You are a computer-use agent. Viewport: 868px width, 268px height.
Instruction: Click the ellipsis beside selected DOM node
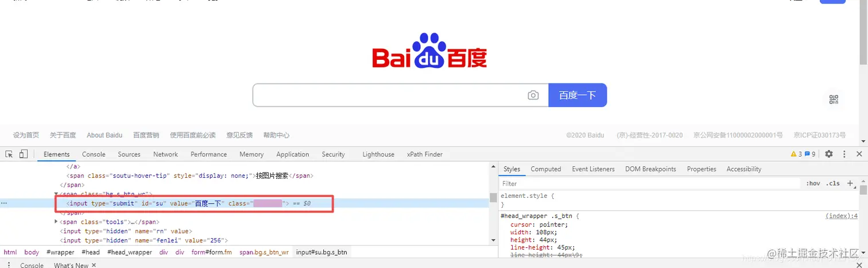click(5, 204)
